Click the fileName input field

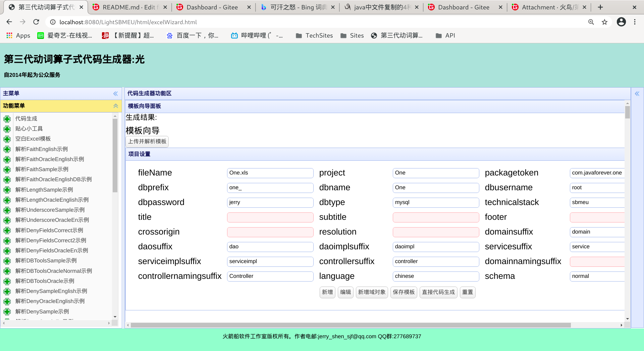coord(270,173)
